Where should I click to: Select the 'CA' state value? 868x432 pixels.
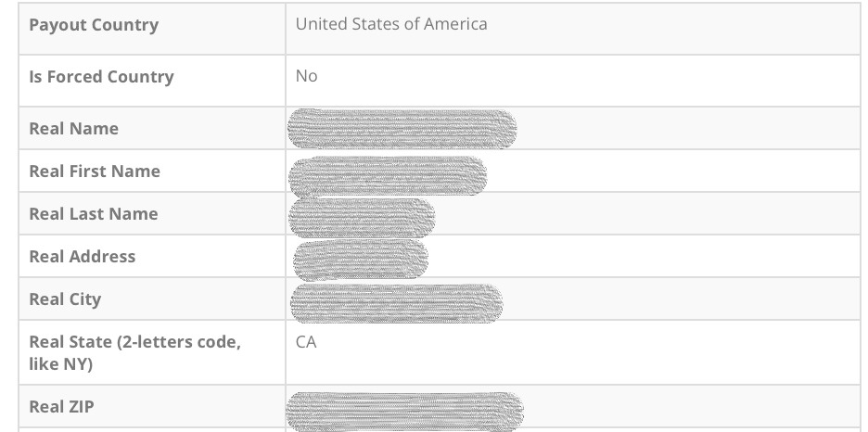[306, 342]
